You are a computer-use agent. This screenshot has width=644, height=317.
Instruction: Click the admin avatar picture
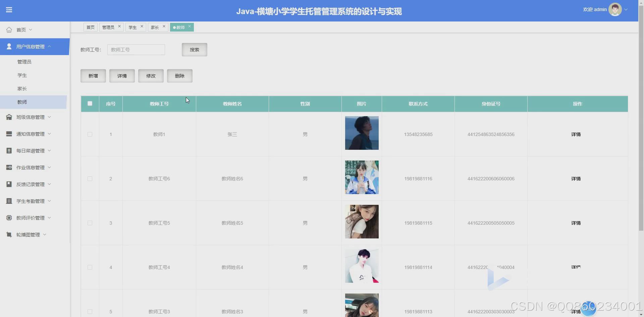pos(615,9)
